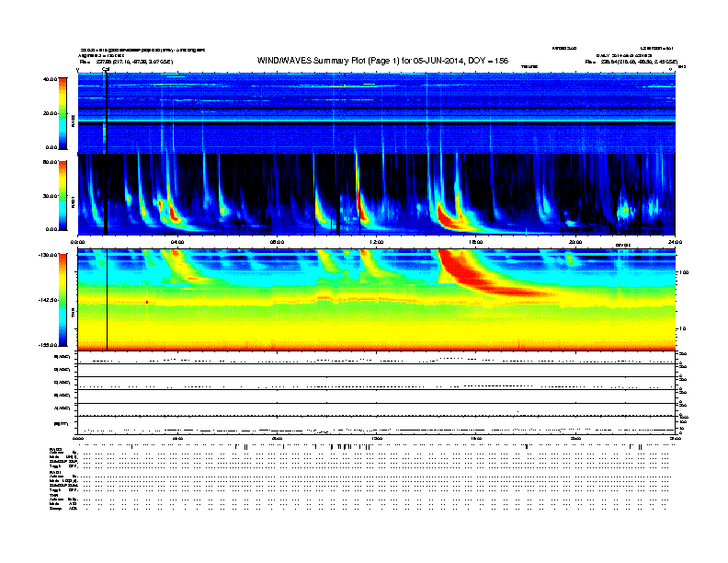Click the WIND/WAVES Summary Plot title text
This screenshot has width=728, height=563.
coord(383,61)
